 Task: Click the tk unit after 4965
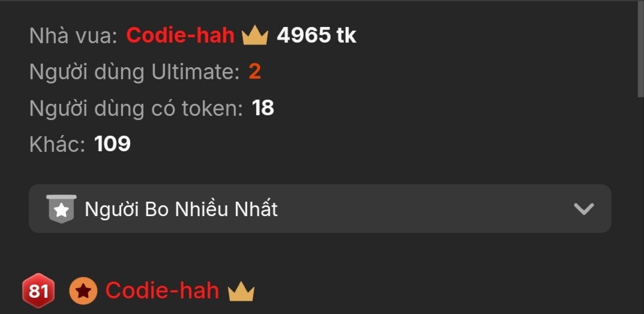pyautogui.click(x=346, y=36)
